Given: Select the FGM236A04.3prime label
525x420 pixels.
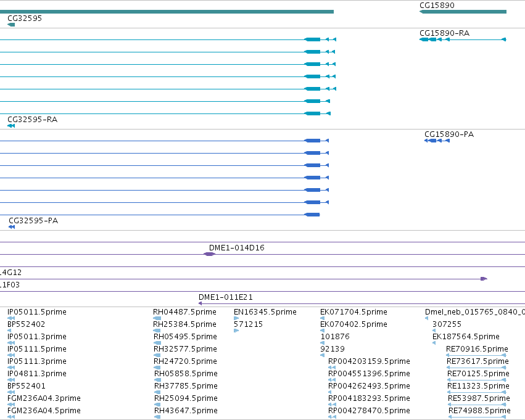Looking at the screenshot, I should [x=44, y=398].
